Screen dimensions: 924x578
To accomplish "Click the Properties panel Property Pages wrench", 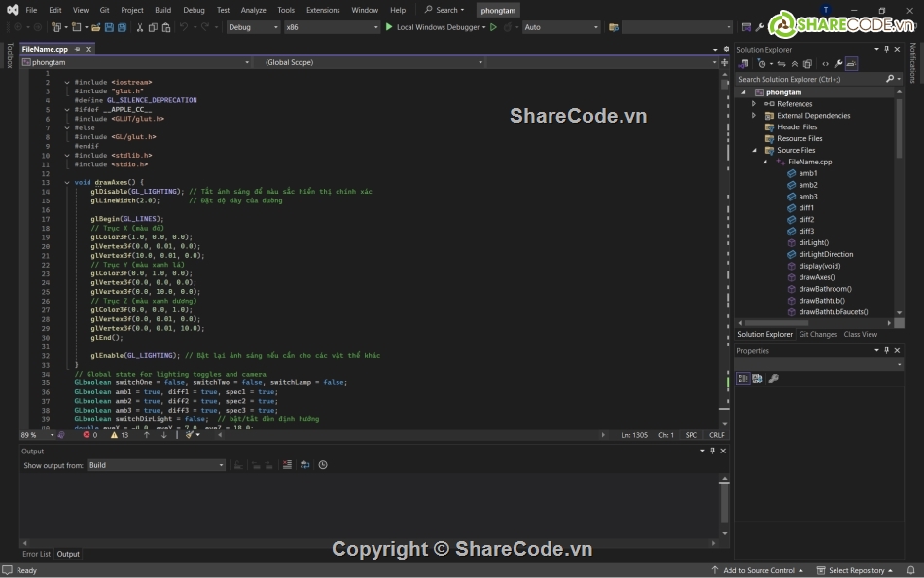I will tap(774, 379).
